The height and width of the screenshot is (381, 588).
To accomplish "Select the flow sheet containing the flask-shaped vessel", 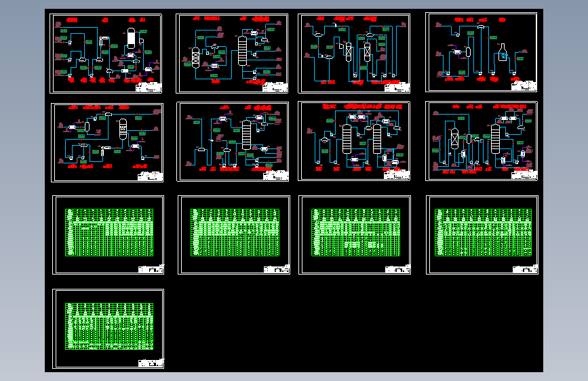I will (x=481, y=52).
